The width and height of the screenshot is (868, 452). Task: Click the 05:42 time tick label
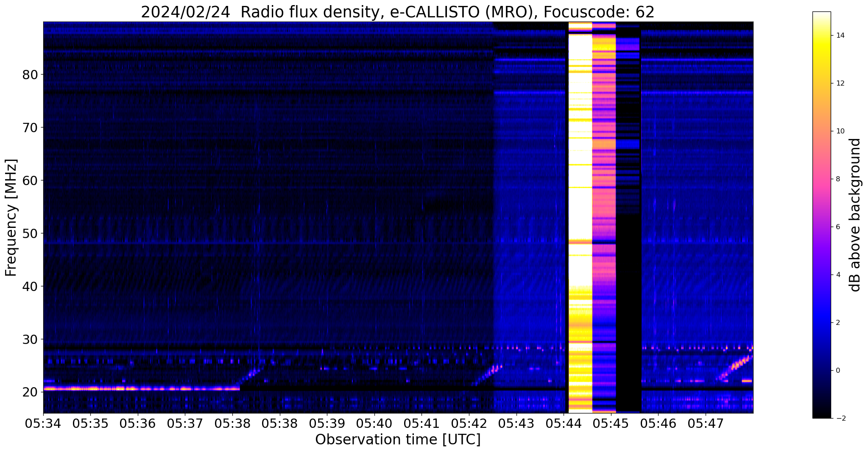[x=469, y=423]
